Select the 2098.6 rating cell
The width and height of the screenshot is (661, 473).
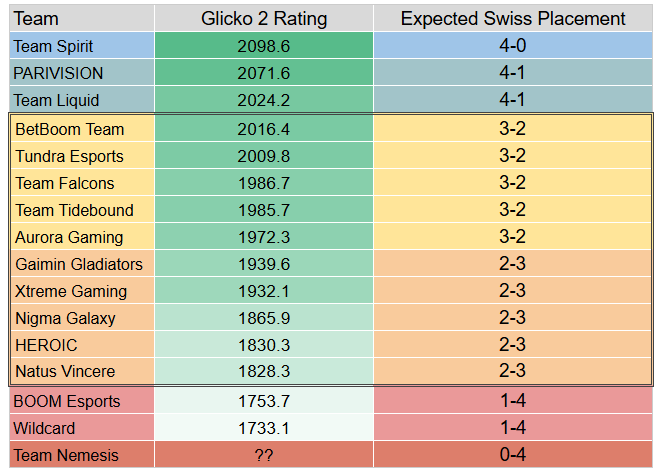click(x=264, y=46)
